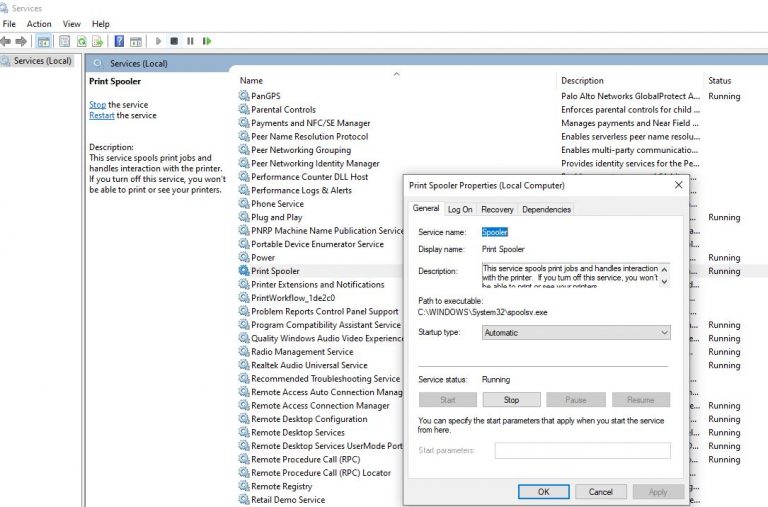
Task: Click the gear icon next to Parental Controls
Action: click(243, 109)
